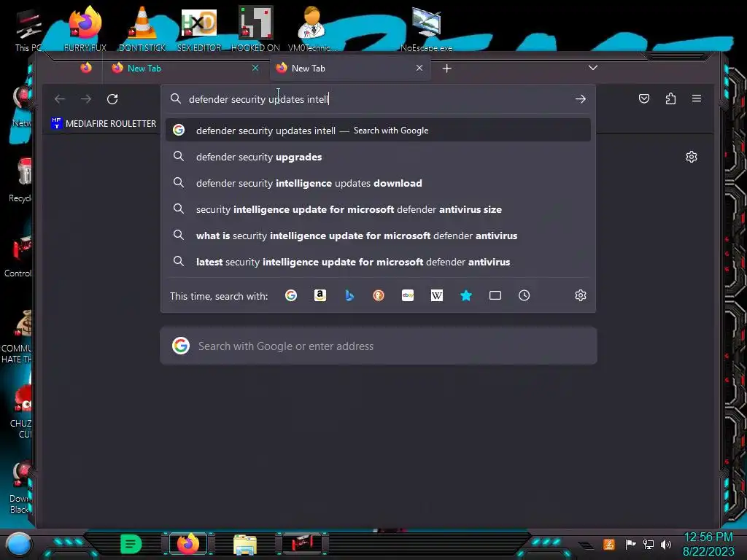Image resolution: width=747 pixels, height=560 pixels.
Task: Go forward using the forward arrow
Action: click(x=86, y=99)
